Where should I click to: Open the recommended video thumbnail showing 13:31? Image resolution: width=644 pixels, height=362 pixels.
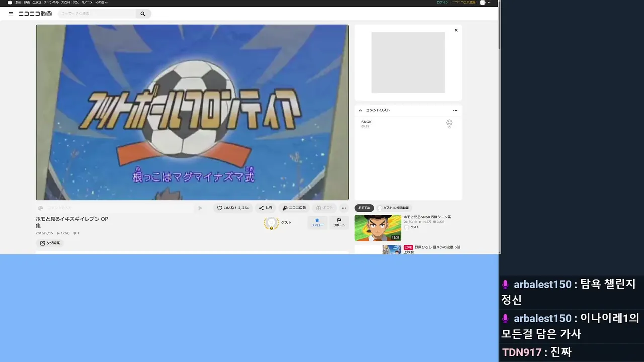378,228
